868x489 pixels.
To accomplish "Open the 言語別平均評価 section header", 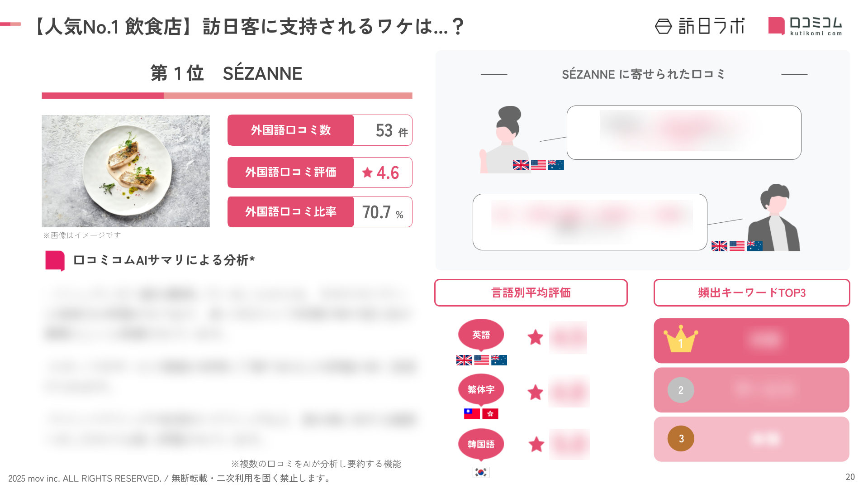I will [531, 293].
